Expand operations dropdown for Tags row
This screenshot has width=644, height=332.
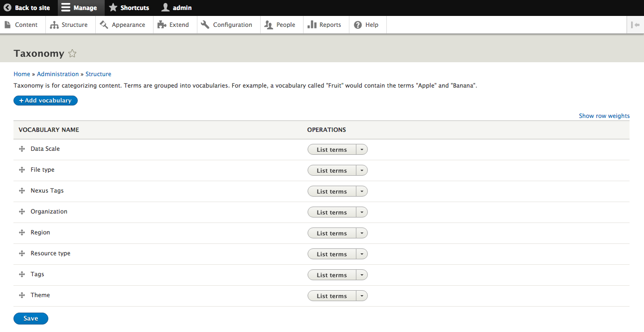pos(362,275)
